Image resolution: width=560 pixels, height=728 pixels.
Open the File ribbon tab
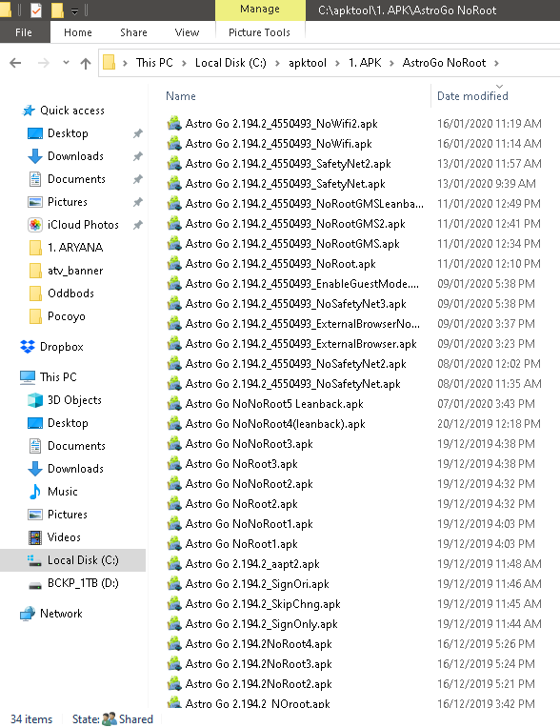[24, 32]
